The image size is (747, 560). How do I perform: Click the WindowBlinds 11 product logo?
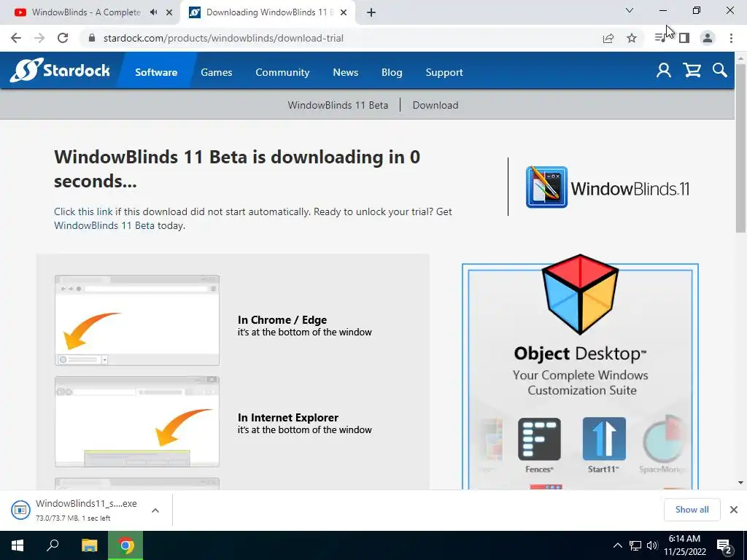(608, 187)
